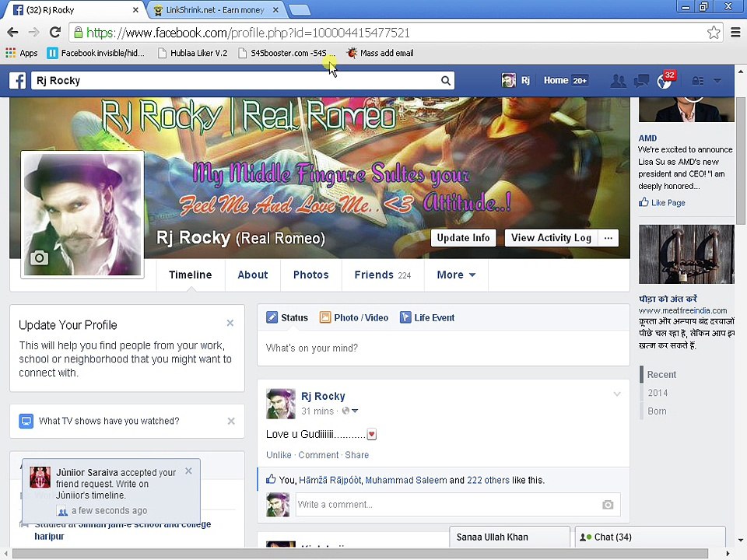Open the Sanaa Ullah Khan chat tab
The height and width of the screenshot is (560, 747).
coord(509,537)
